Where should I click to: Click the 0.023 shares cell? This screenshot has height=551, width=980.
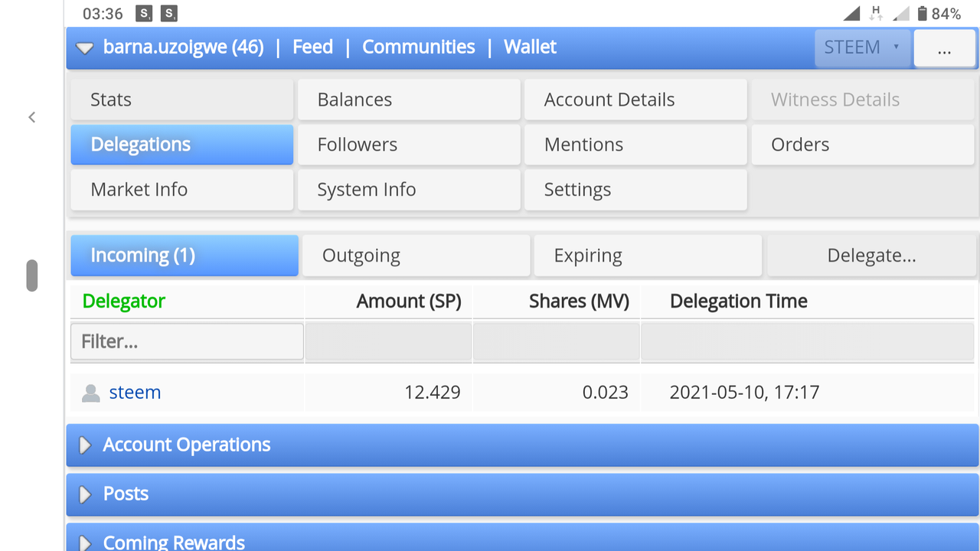point(606,393)
